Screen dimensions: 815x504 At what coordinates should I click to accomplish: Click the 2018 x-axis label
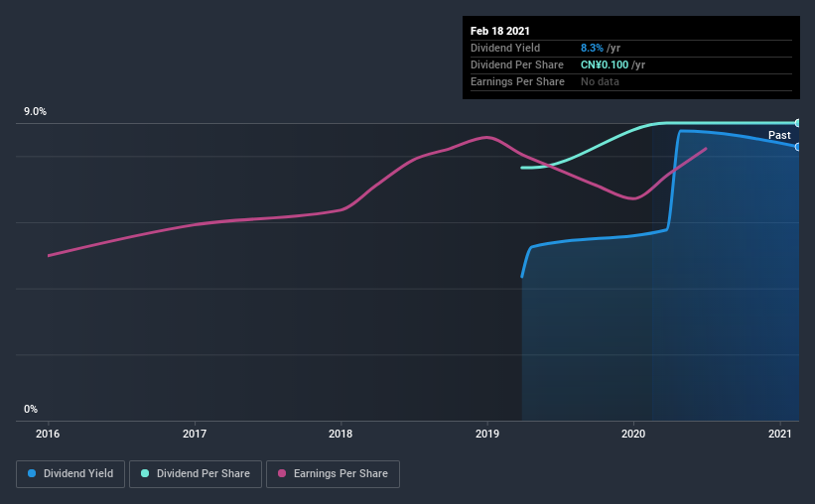[340, 434]
